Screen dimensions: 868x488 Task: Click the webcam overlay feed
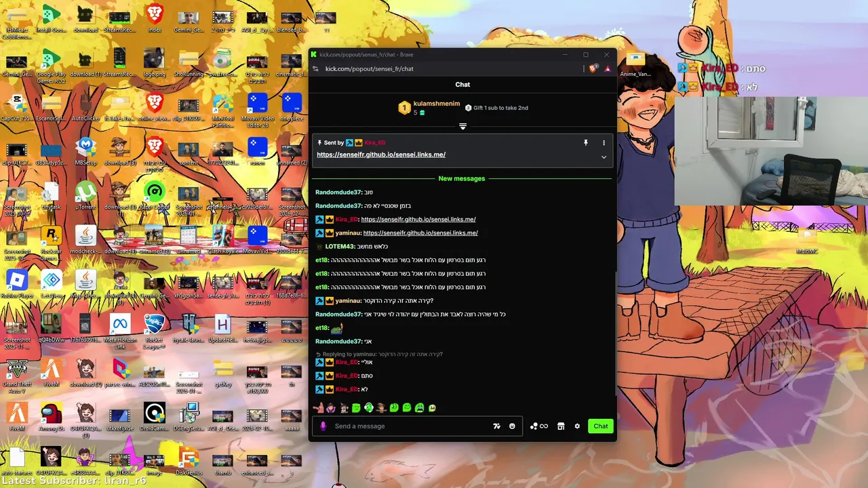tap(771, 150)
